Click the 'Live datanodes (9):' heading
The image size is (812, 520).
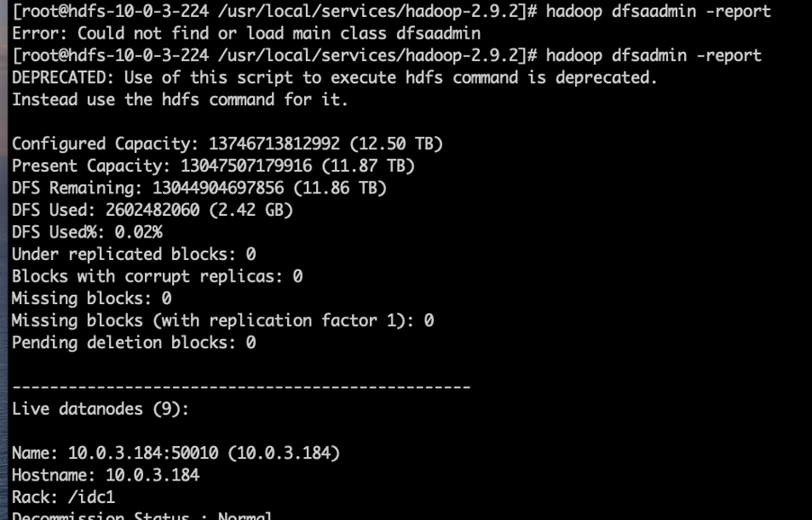pyautogui.click(x=101, y=408)
